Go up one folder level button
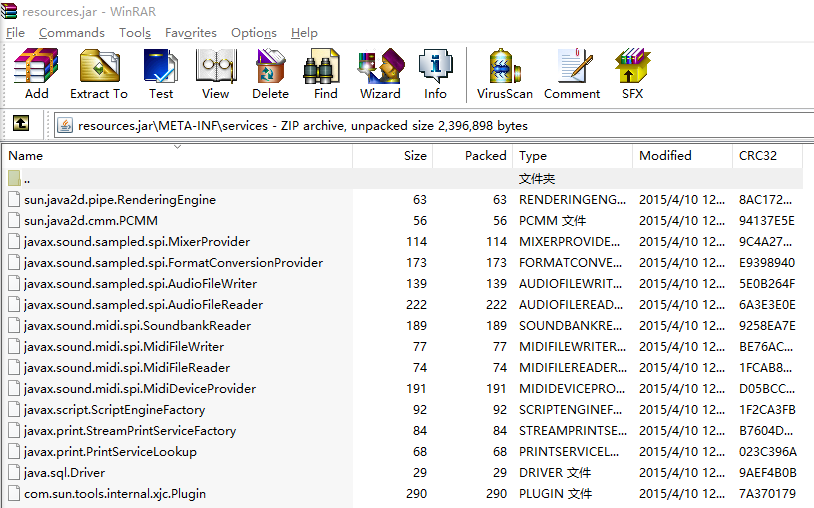Screen dimensions: 814x508 (21, 125)
